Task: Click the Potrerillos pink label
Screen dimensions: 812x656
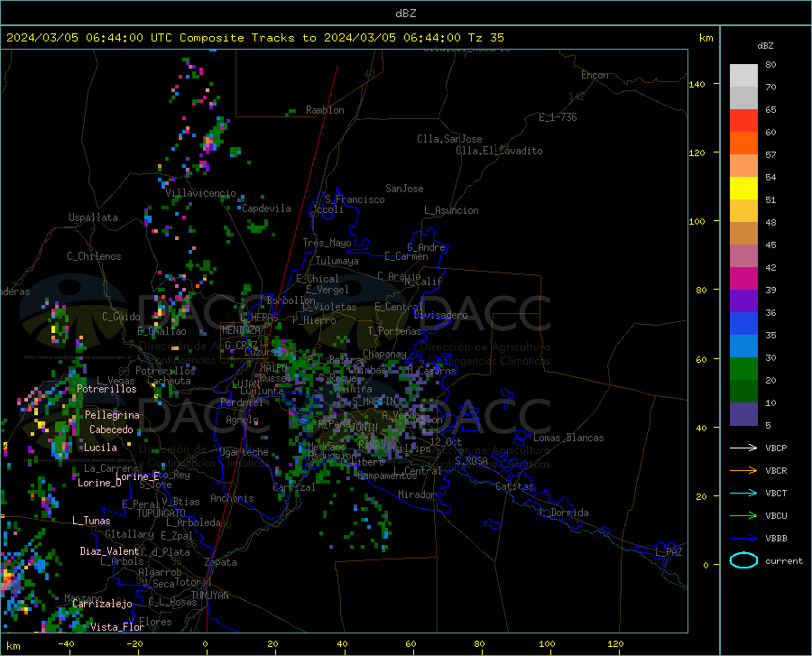Action: pos(106,389)
